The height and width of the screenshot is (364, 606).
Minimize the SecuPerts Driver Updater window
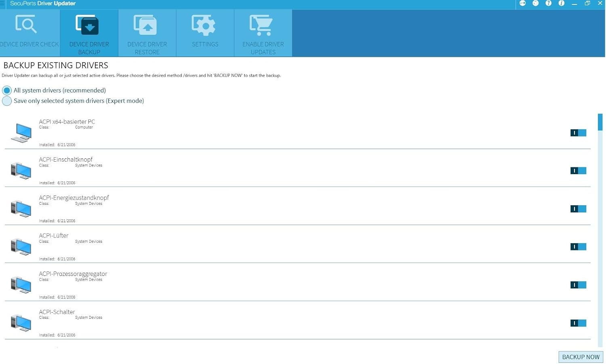pyautogui.click(x=574, y=3)
